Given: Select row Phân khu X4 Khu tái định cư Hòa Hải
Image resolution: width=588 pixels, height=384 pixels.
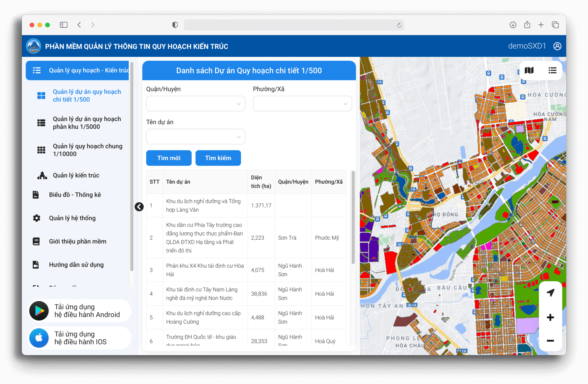Looking at the screenshot, I should 246,270.
